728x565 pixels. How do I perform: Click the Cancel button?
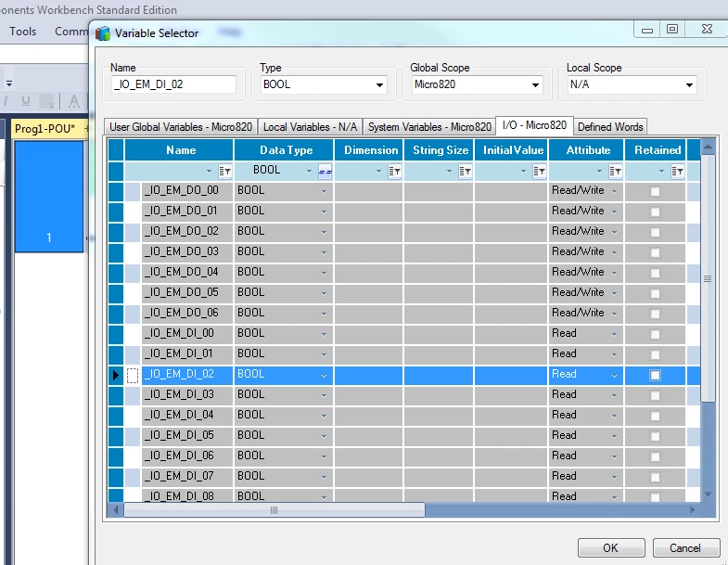[x=685, y=547]
